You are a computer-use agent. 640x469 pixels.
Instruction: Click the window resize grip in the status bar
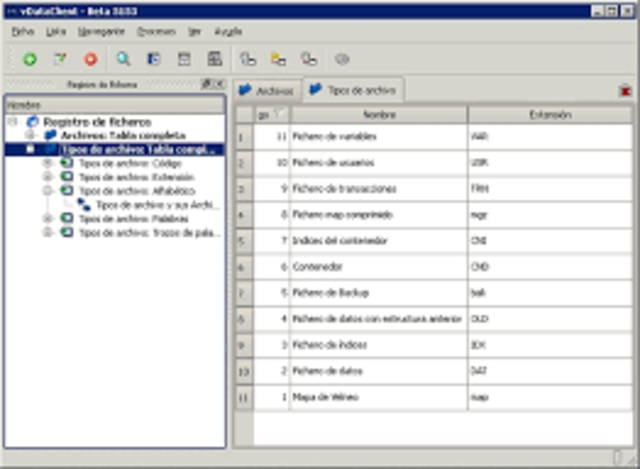[x=631, y=459]
